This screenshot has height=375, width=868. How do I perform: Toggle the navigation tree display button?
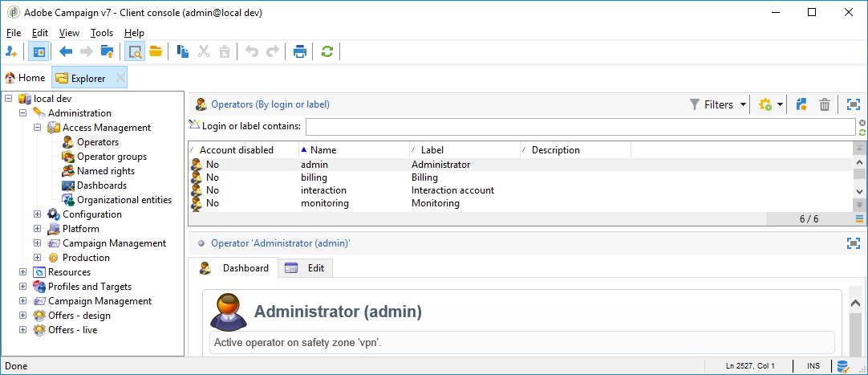[x=38, y=52]
